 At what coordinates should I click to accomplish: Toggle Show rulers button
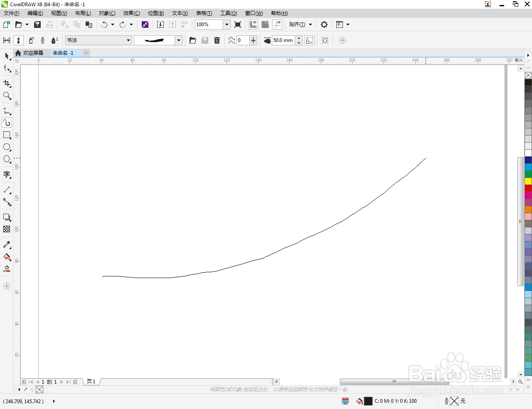point(253,25)
